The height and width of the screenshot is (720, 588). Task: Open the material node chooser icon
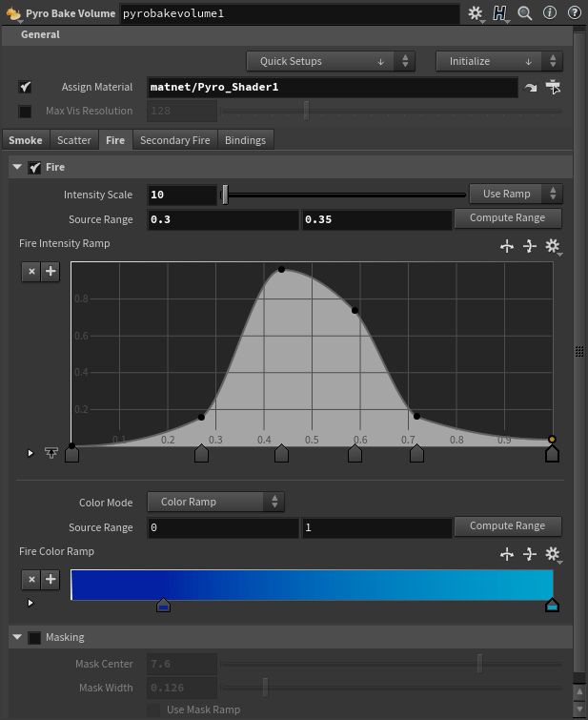tap(553, 87)
